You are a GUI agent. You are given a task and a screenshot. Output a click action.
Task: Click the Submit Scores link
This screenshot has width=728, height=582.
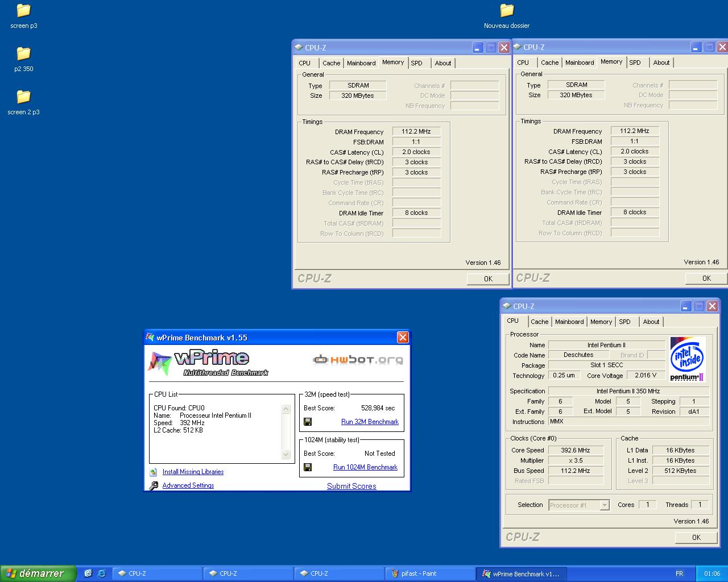pyautogui.click(x=351, y=486)
